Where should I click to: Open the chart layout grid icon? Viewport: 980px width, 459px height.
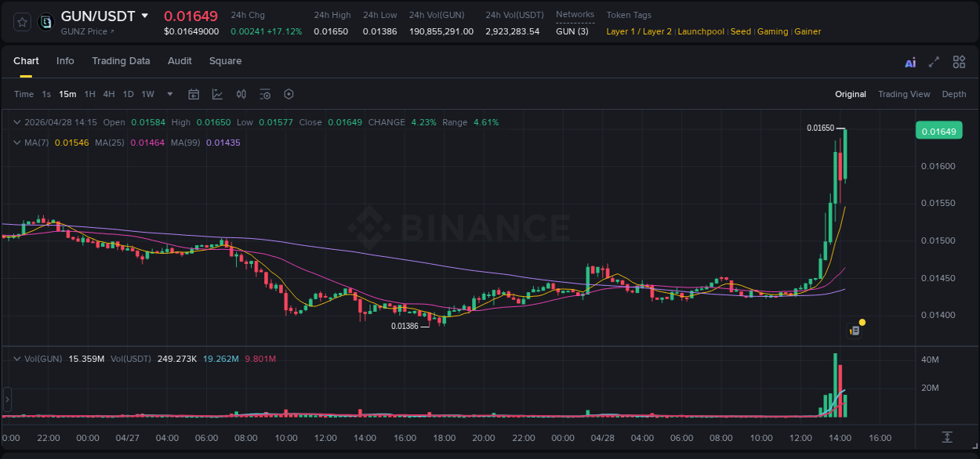tap(959, 62)
